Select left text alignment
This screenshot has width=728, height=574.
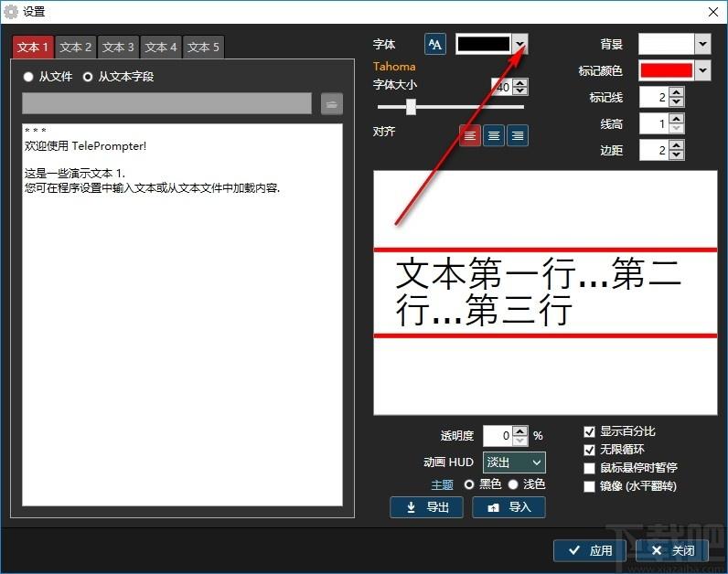point(470,135)
